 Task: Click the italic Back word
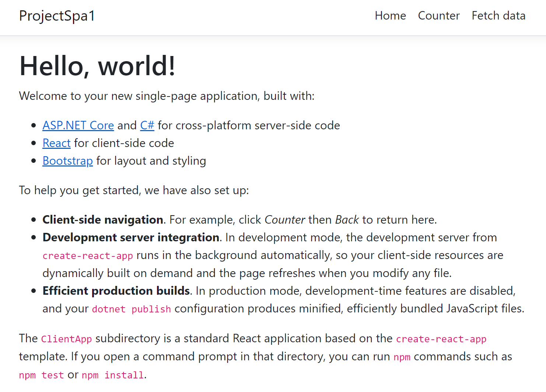[x=347, y=220]
